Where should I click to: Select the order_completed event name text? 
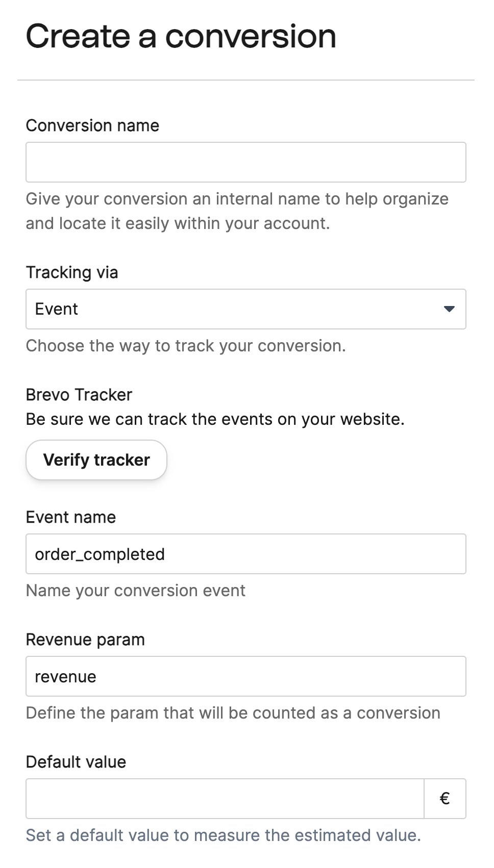coord(99,554)
